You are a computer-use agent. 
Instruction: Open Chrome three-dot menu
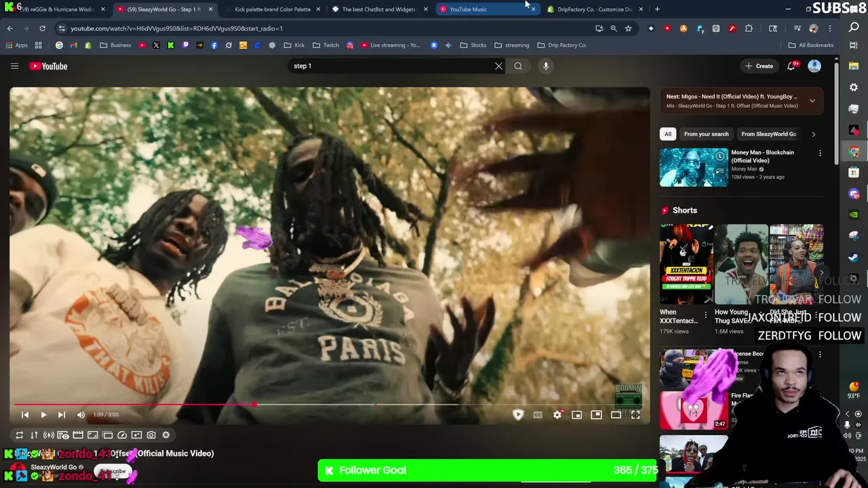[x=830, y=28]
